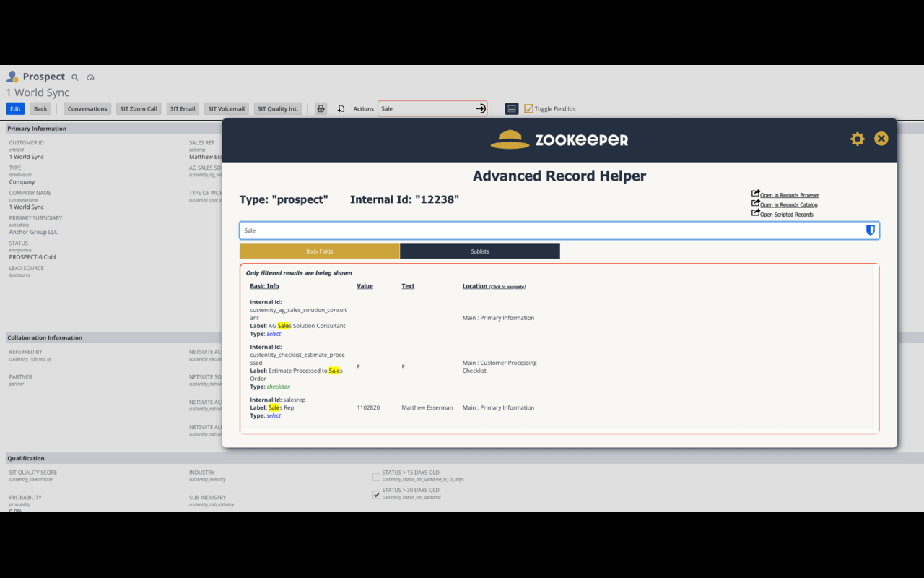Click the SIT Email button

(183, 108)
